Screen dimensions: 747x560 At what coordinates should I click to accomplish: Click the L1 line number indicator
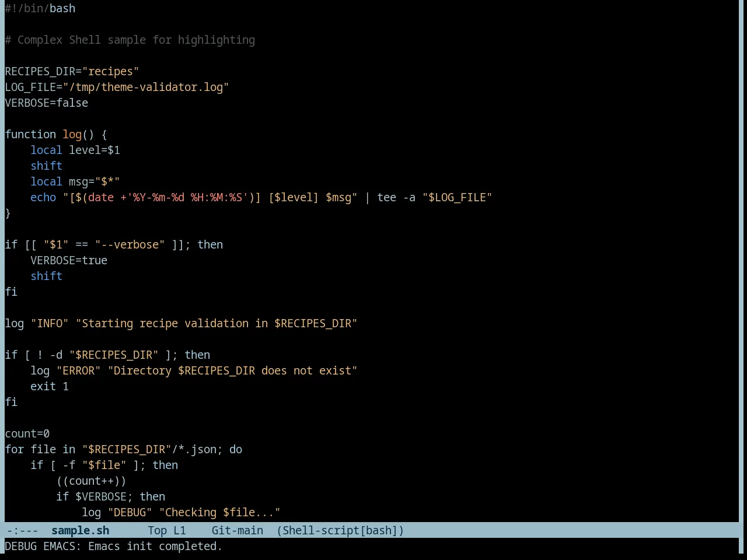coord(180,530)
